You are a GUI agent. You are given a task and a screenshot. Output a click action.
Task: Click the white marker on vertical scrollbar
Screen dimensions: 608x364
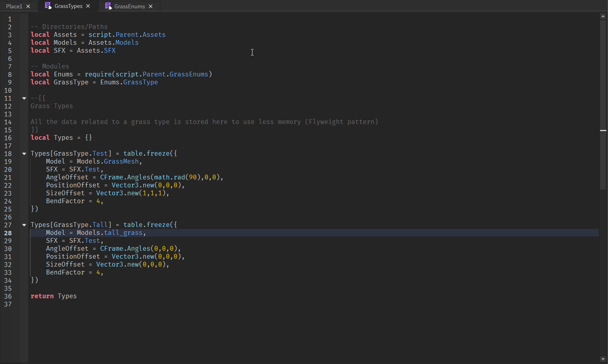(603, 130)
